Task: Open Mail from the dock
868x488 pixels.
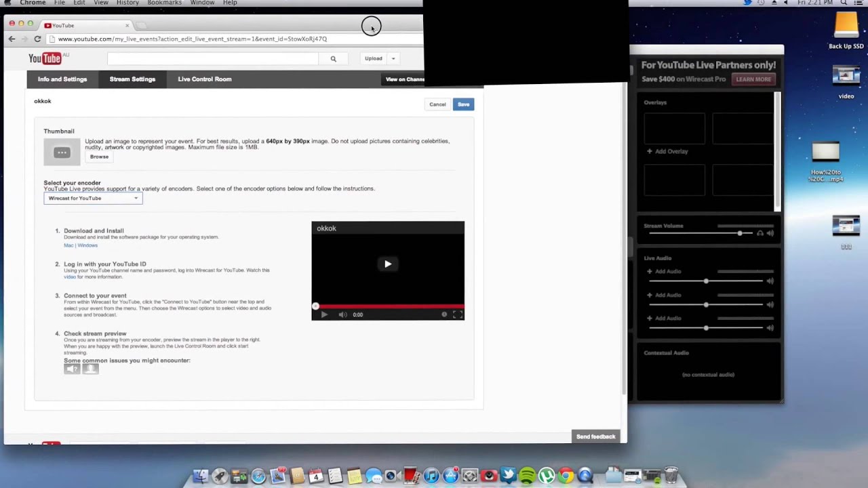Action: (x=277, y=476)
